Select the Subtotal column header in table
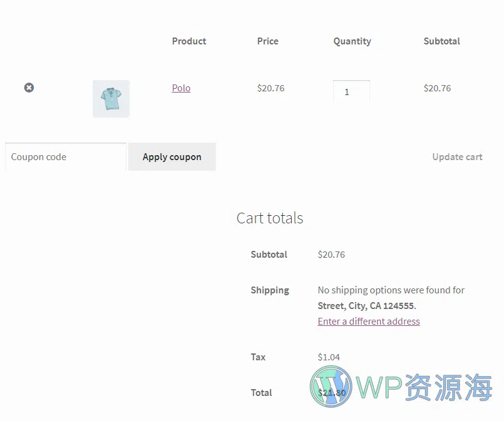 (441, 41)
